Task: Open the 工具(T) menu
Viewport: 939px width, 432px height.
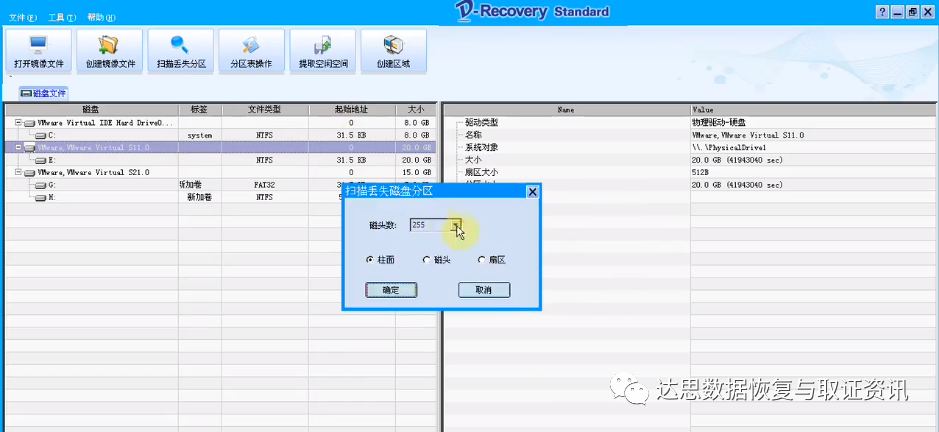Action: click(62, 17)
